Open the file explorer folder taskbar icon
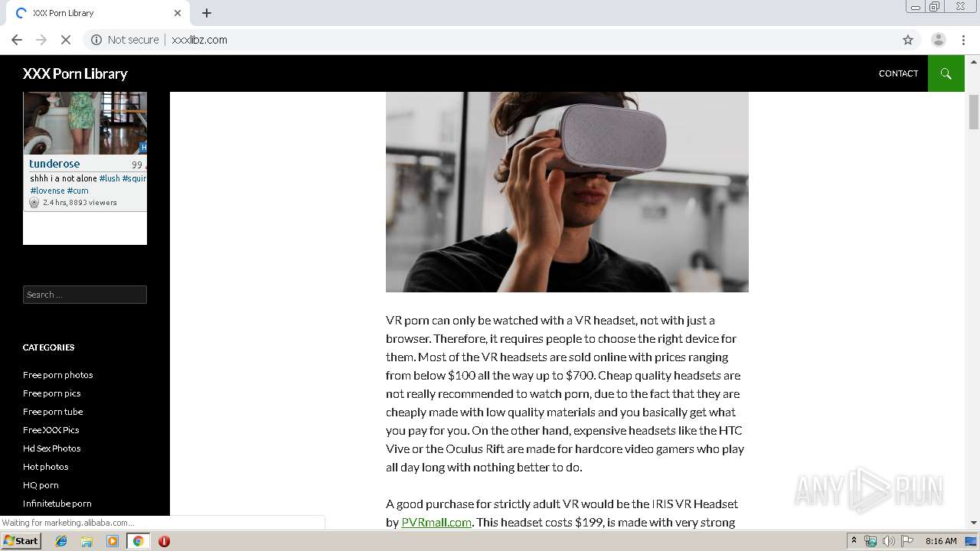The width and height of the screenshot is (980, 551). point(87,541)
